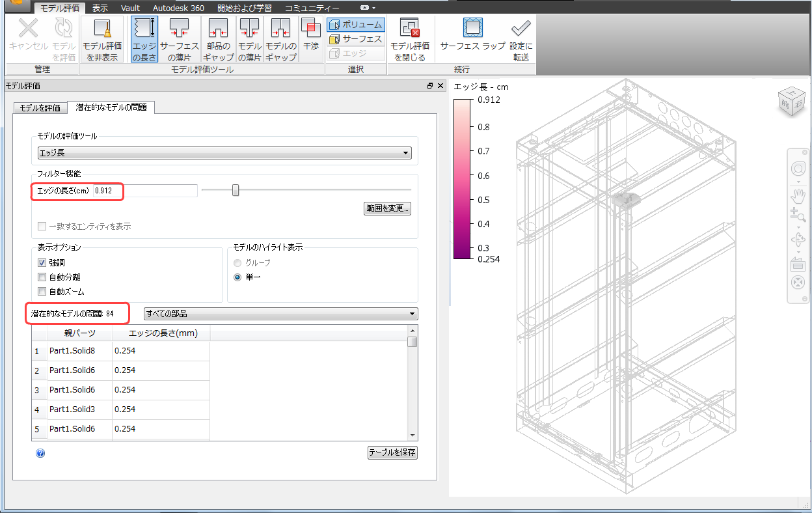Open the 開始および学習 ribbon tab
812x513 pixels.
245,8
